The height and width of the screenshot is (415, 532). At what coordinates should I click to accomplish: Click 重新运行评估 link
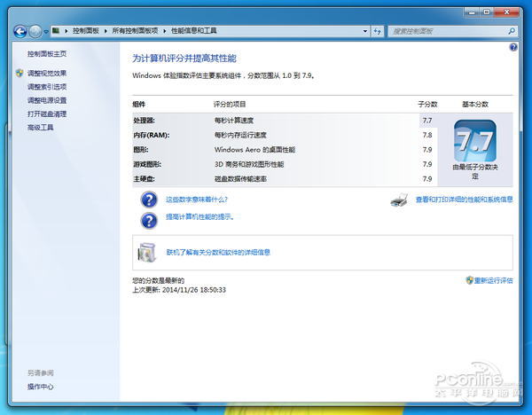tap(493, 280)
